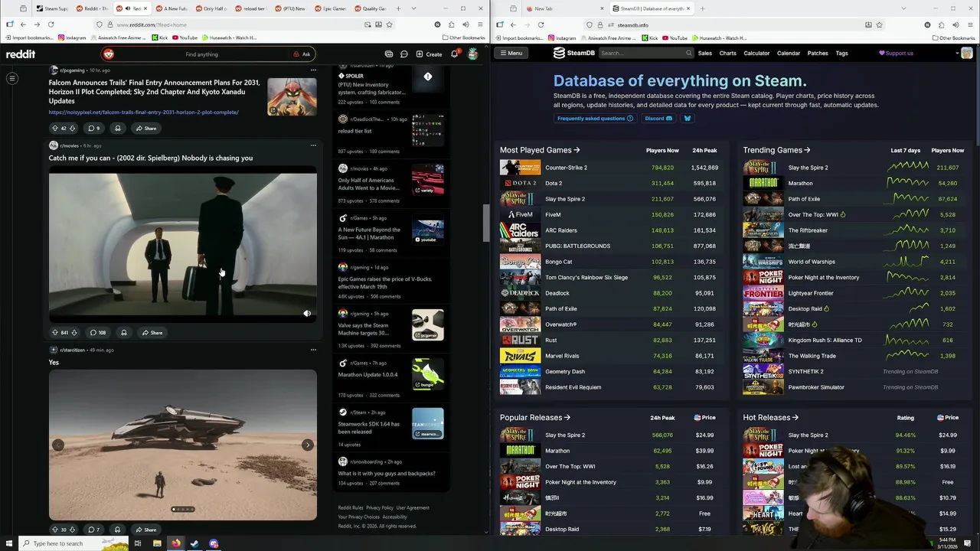
Task: Click the SteamDB logo in the navbar
Action: [574, 53]
